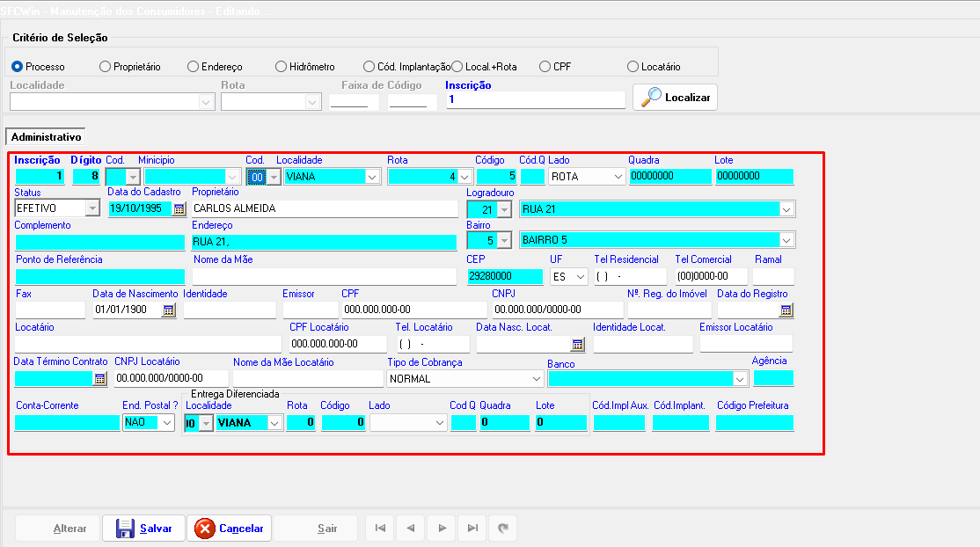Open the UF state dropdown
This screenshot has width=980, height=547.
(x=581, y=276)
